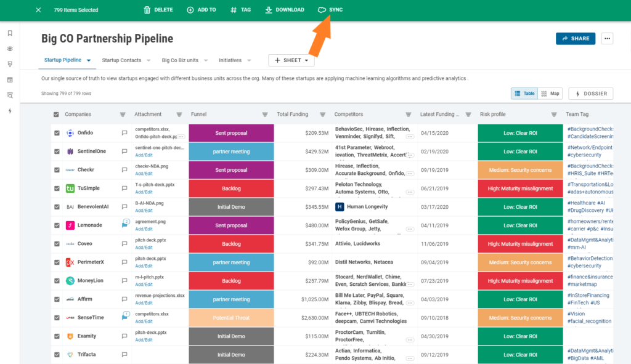631x364 pixels.
Task: Click the red Backlog cell for TuSimple
Action: tap(231, 188)
